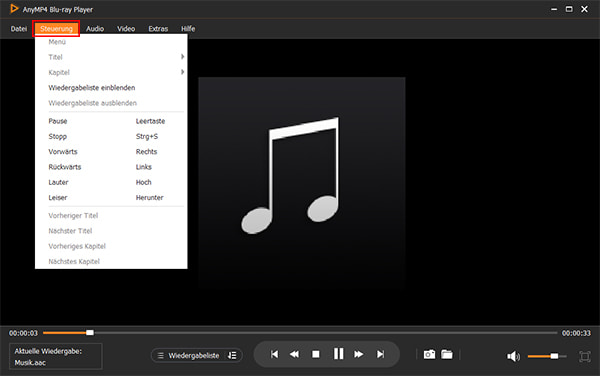
Task: Click the total duration 00:00:33
Action: coord(576,333)
